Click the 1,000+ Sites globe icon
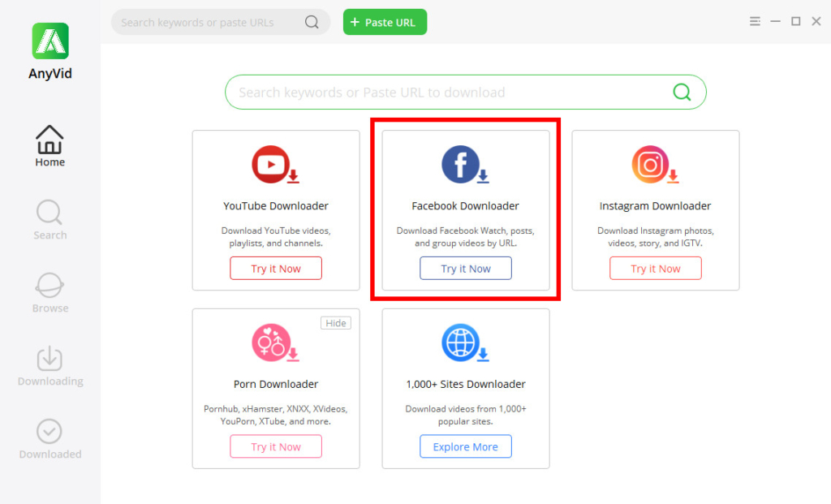The width and height of the screenshot is (831, 504). [465, 342]
